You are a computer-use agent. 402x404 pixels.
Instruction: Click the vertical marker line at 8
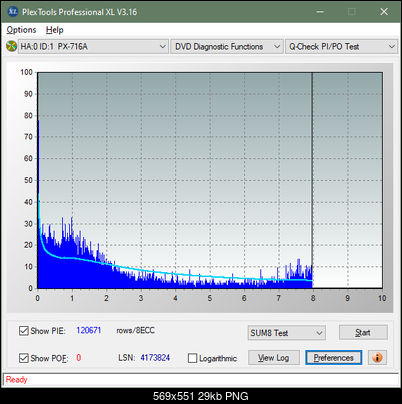click(312, 180)
